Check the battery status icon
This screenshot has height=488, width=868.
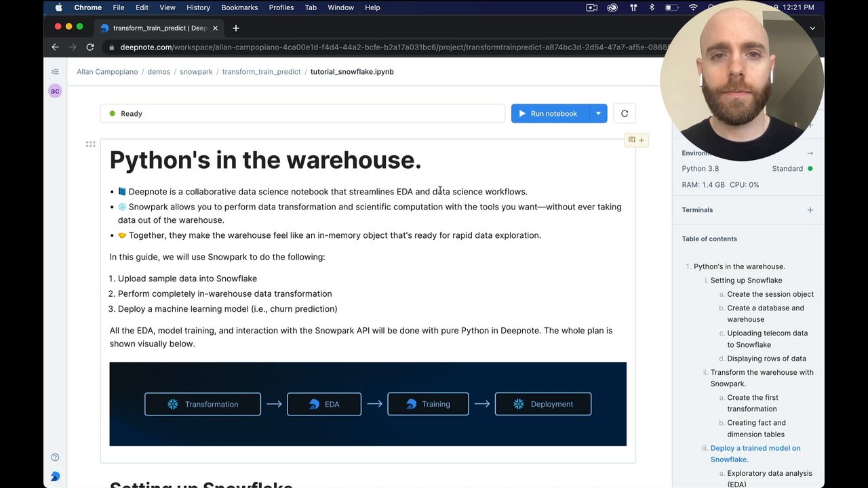671,7
